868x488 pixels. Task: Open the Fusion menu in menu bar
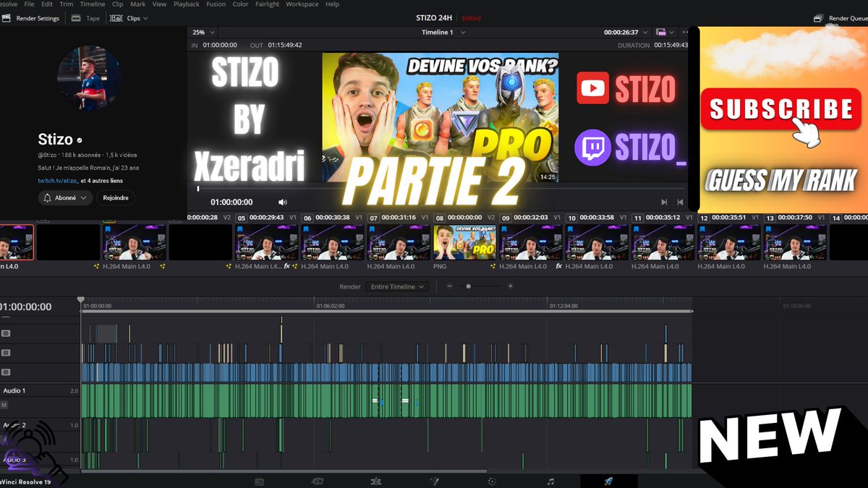click(216, 4)
